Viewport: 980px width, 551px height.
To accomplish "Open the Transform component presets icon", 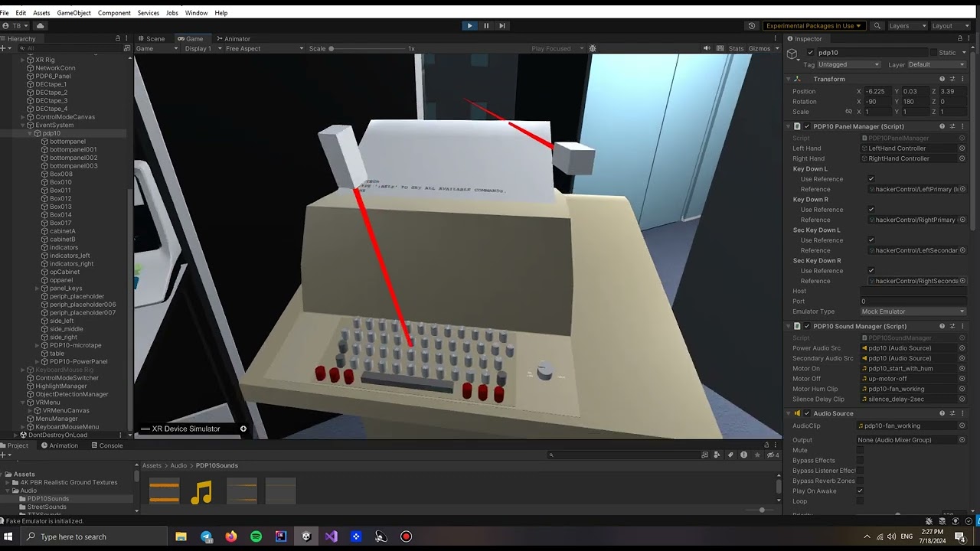I will (952, 79).
